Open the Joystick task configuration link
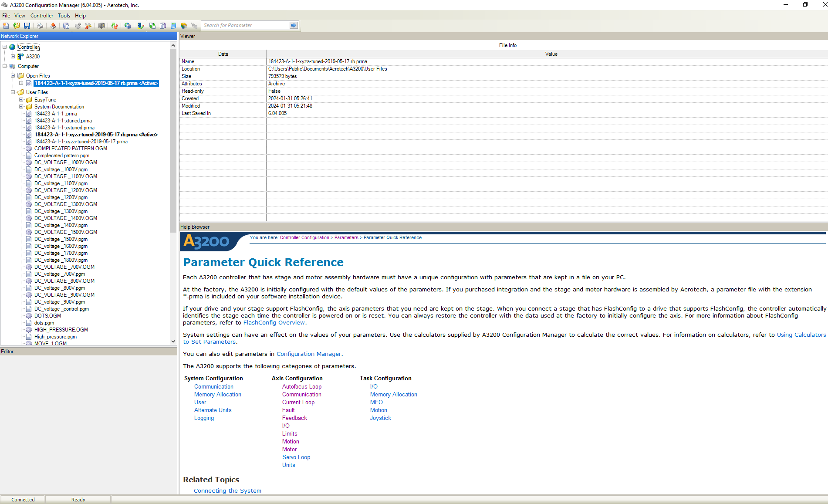The width and height of the screenshot is (828, 504). 381,418
